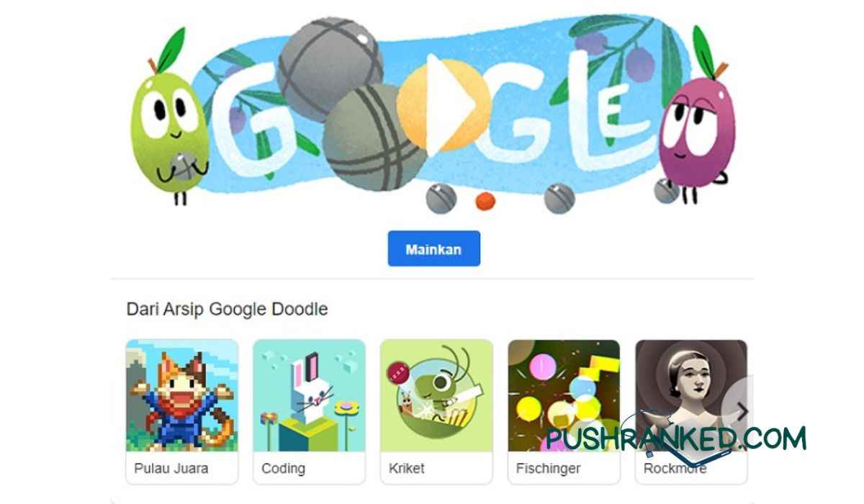Click the large lower gray petanque ball
Viewport: 864px width, 504px height.
point(369,137)
